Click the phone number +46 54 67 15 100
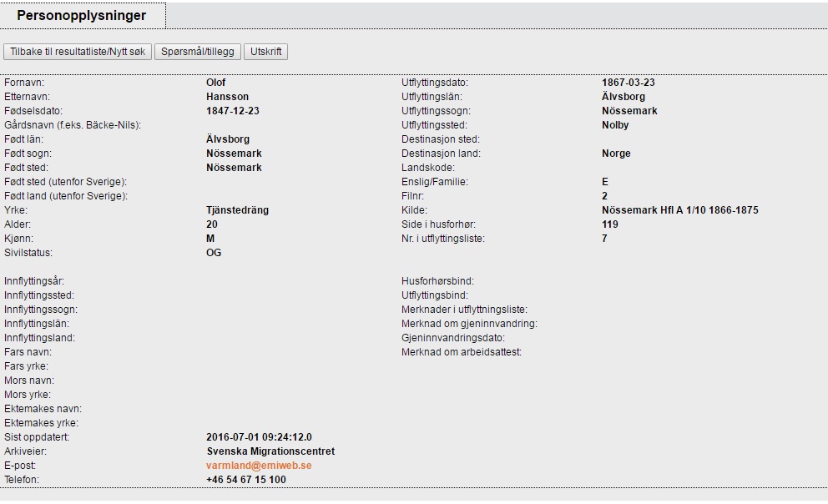The height and width of the screenshot is (504, 828). point(246,480)
